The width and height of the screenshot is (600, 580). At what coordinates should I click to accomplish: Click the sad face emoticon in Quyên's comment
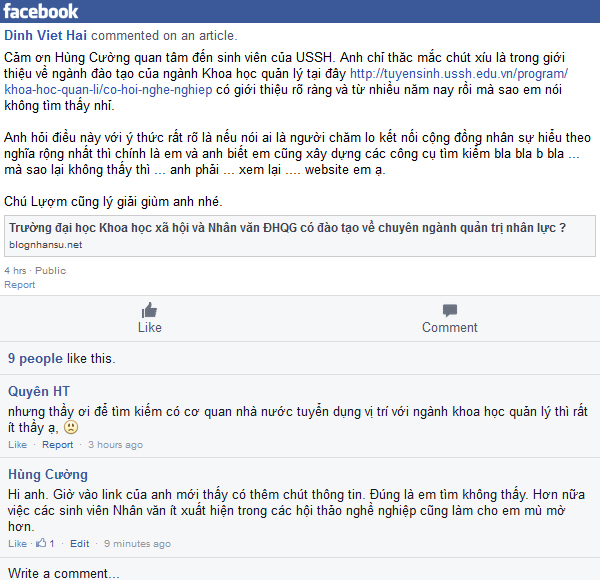(x=71, y=427)
